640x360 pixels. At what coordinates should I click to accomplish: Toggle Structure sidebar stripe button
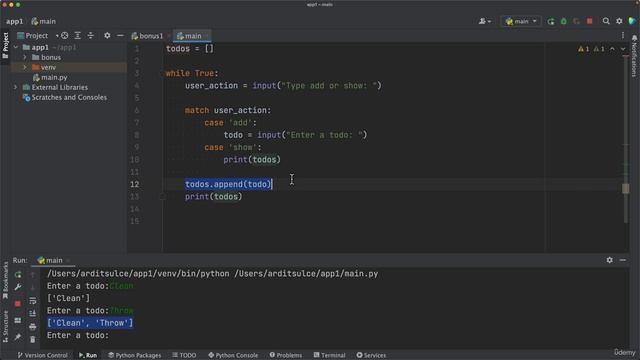pyautogui.click(x=5, y=326)
